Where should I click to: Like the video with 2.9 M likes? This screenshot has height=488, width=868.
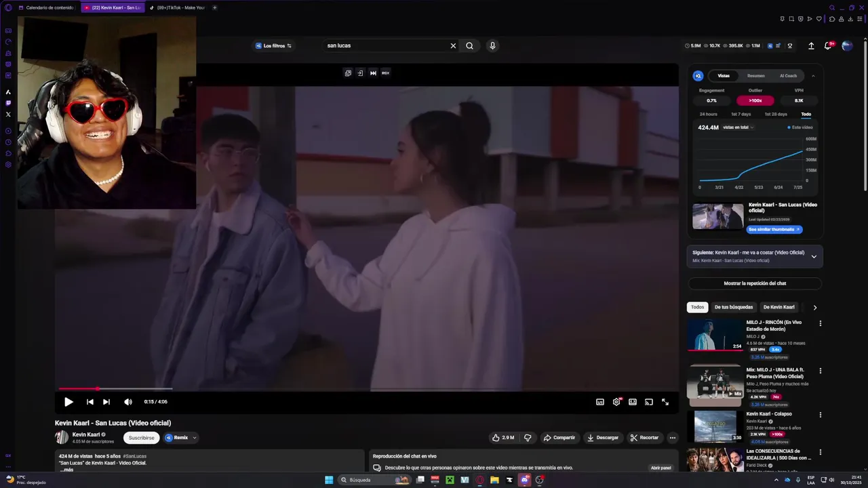coord(502,438)
